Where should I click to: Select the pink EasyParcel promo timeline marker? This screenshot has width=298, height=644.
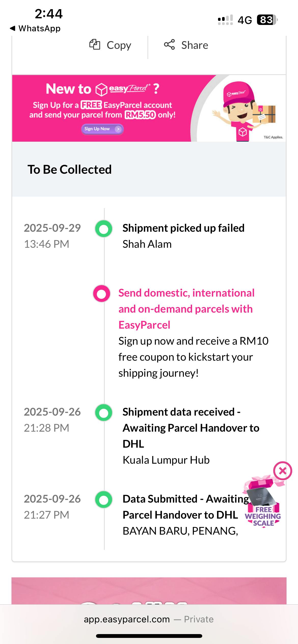coord(102,294)
